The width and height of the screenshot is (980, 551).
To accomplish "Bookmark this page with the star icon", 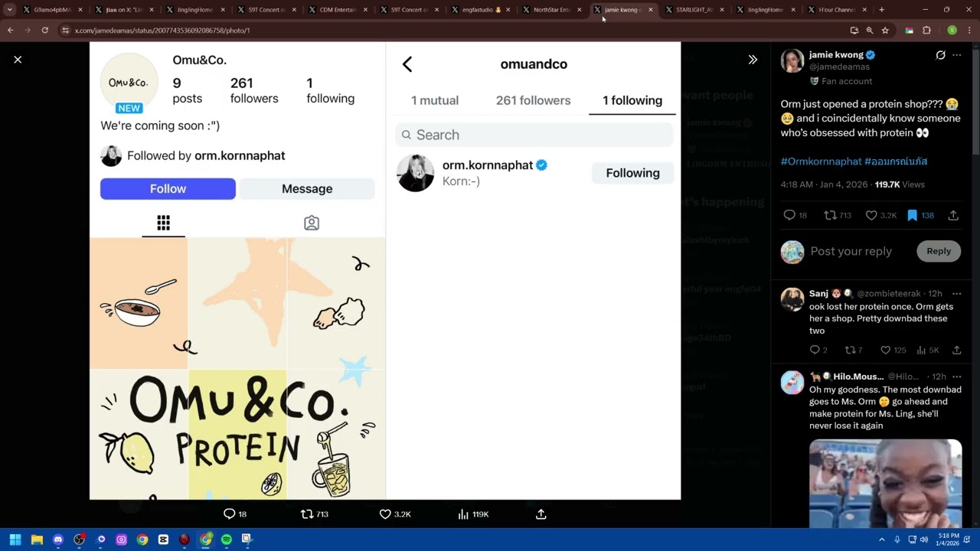I will pyautogui.click(x=885, y=31).
